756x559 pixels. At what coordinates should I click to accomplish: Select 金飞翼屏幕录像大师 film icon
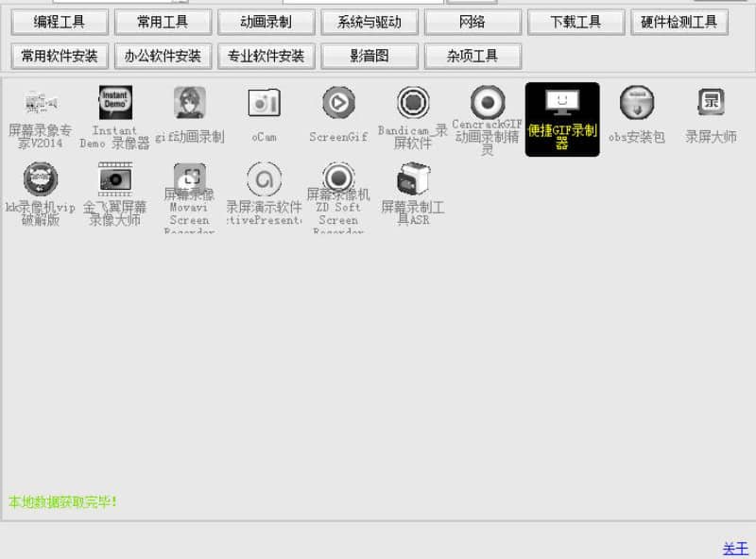114,179
